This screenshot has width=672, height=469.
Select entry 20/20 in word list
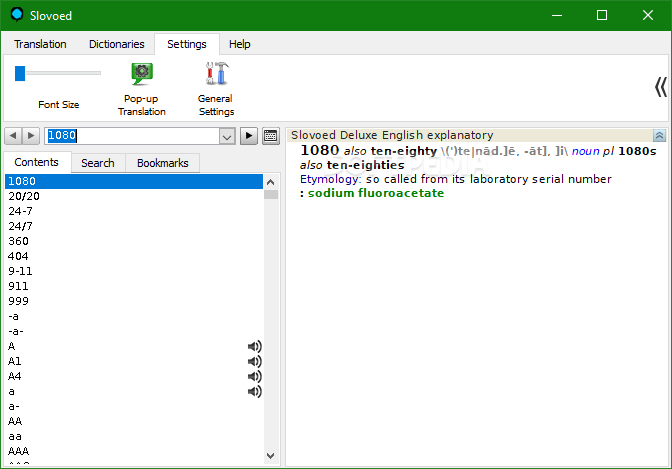pyautogui.click(x=134, y=196)
